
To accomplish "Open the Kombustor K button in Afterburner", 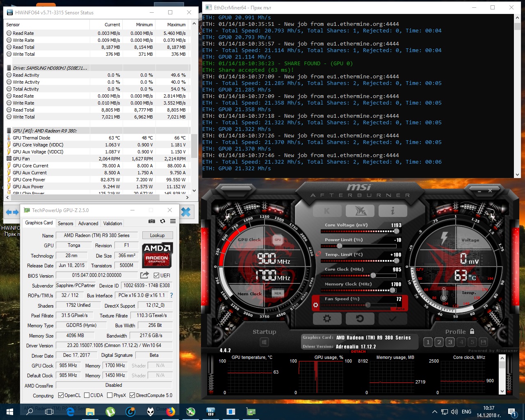I will [327, 211].
